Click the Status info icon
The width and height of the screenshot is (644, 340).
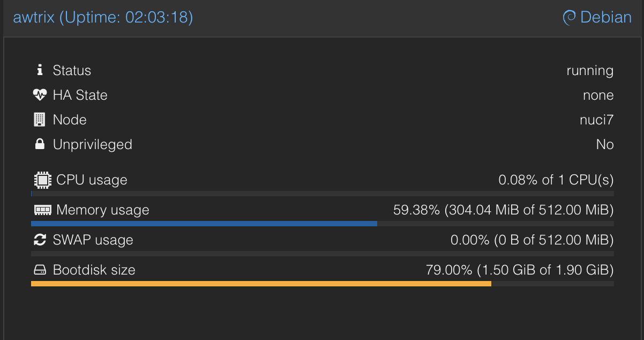39,70
